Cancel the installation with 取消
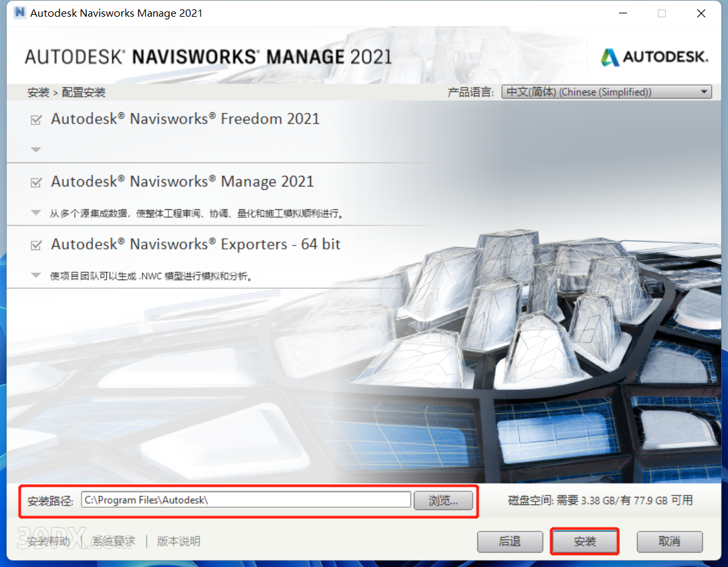The image size is (728, 567). (669, 542)
